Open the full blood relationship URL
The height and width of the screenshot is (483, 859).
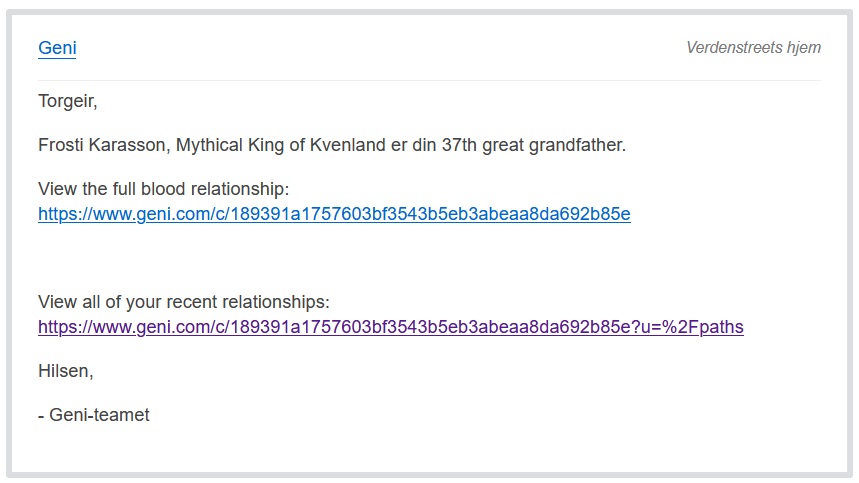click(x=334, y=214)
